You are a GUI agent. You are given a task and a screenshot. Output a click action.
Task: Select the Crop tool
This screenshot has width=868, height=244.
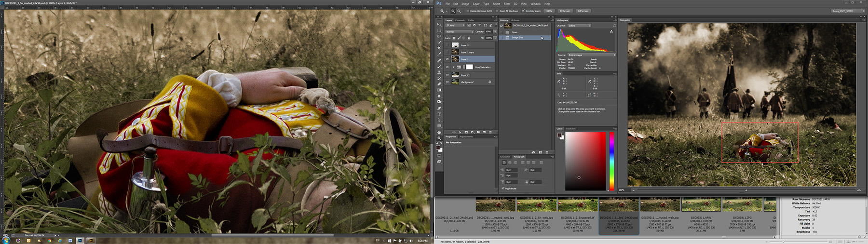(439, 48)
